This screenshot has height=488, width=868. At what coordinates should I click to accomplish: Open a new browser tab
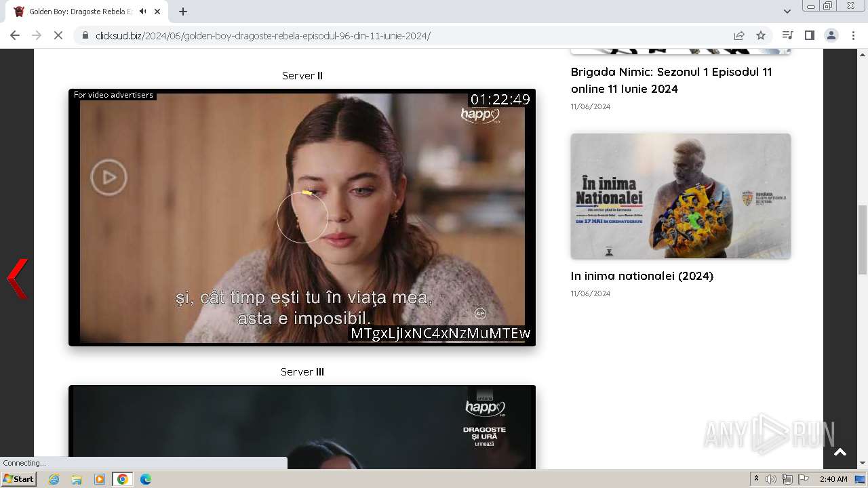pos(183,12)
